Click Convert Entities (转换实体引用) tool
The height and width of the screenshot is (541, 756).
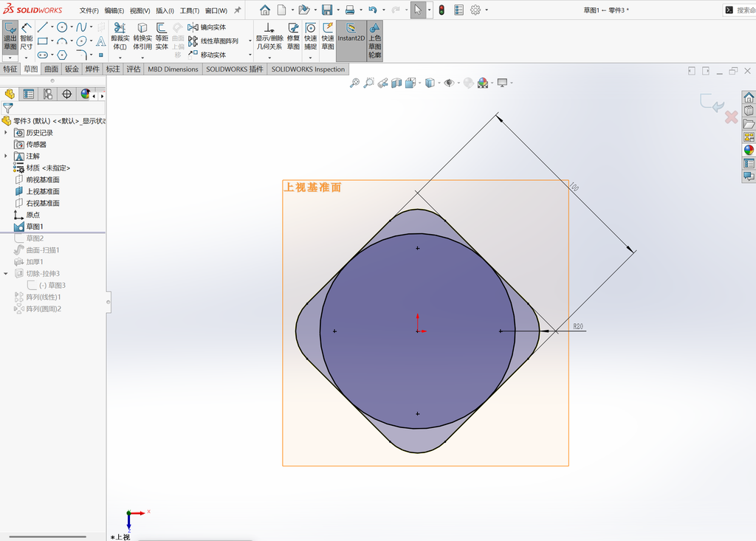[x=142, y=36]
